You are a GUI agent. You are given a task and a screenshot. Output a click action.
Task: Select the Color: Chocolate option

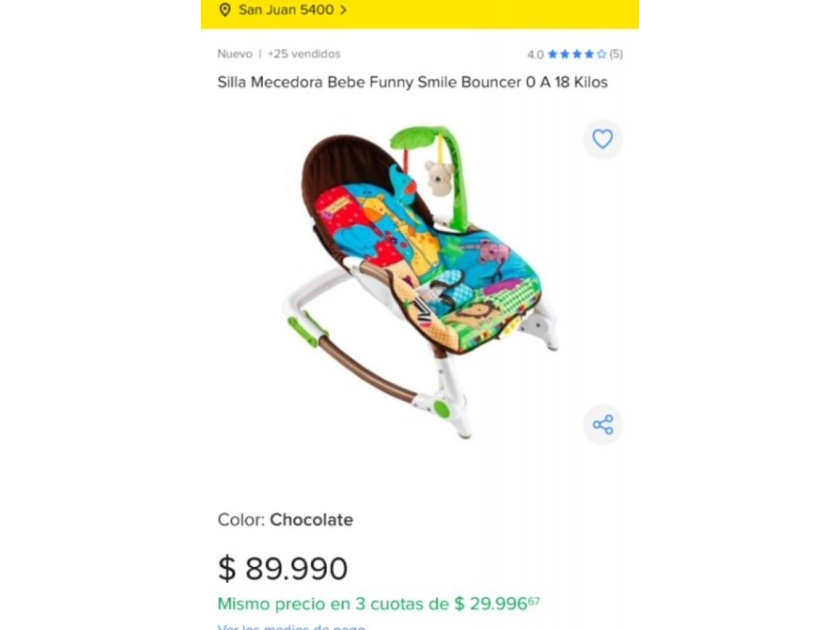pos(285,520)
